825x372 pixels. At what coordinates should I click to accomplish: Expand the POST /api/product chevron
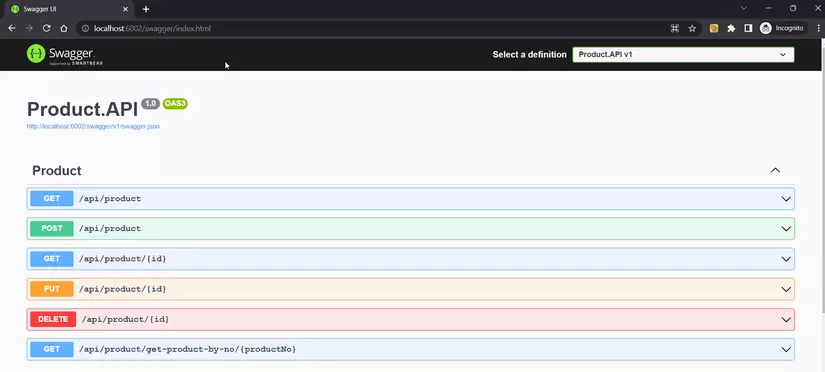786,229
